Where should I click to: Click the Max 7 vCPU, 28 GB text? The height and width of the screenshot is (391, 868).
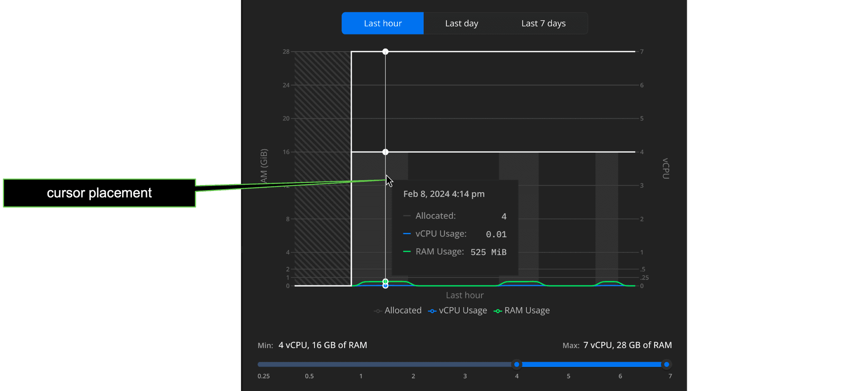click(627, 345)
